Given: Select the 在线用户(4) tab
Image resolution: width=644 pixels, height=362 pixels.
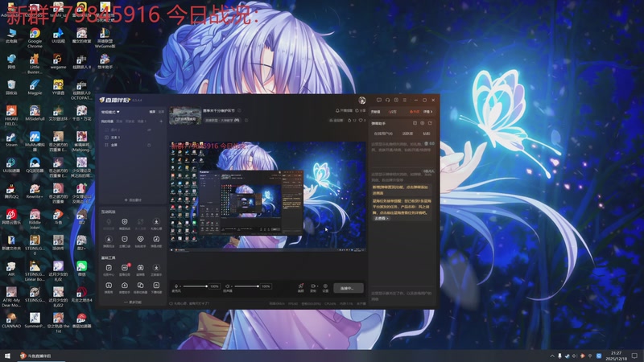Looking at the screenshot, I should (383, 134).
